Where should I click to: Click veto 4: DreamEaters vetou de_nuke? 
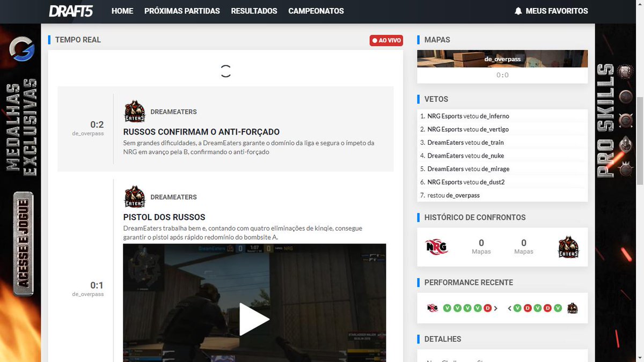click(x=502, y=156)
